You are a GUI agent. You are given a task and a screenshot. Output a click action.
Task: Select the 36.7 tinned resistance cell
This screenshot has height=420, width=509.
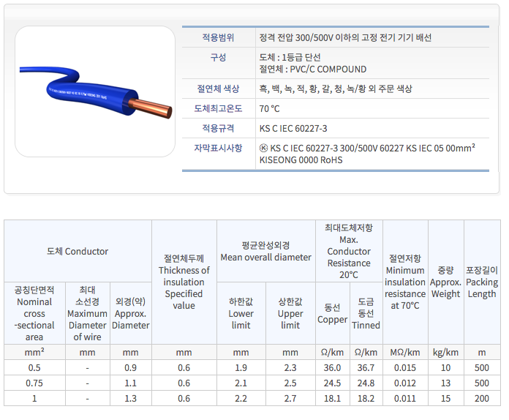(366, 367)
